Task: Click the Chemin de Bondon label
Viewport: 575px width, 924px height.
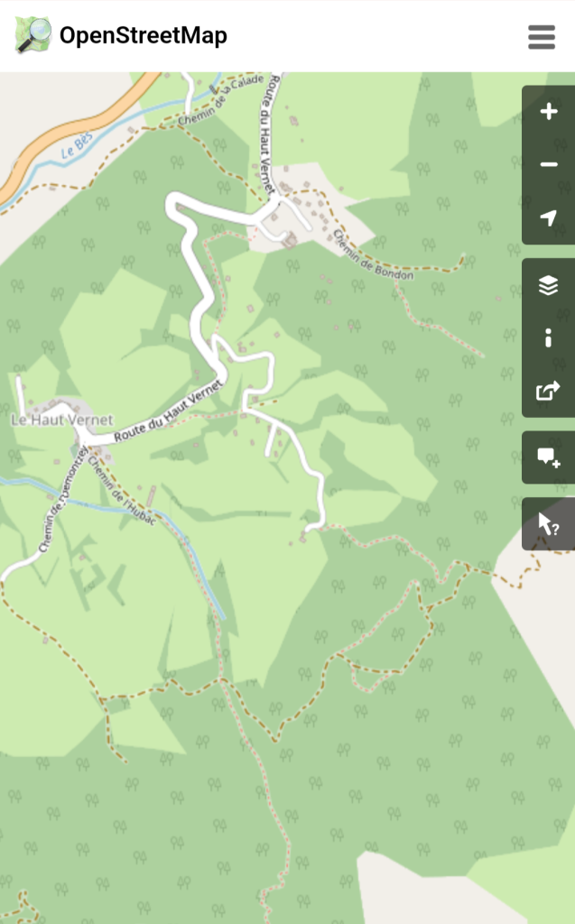Action: [x=373, y=255]
